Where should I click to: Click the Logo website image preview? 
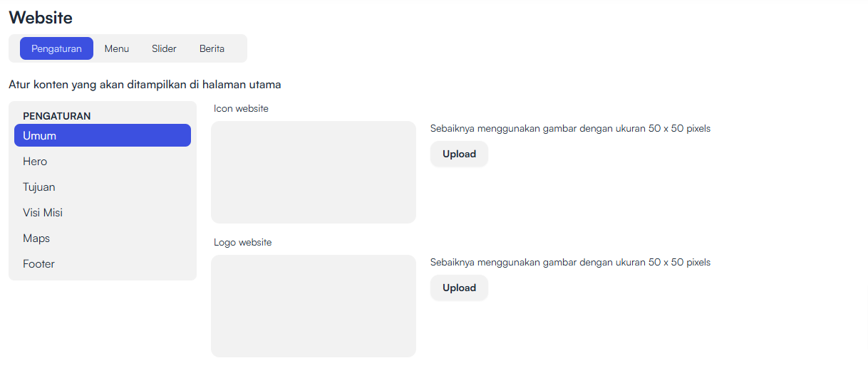pyautogui.click(x=314, y=306)
